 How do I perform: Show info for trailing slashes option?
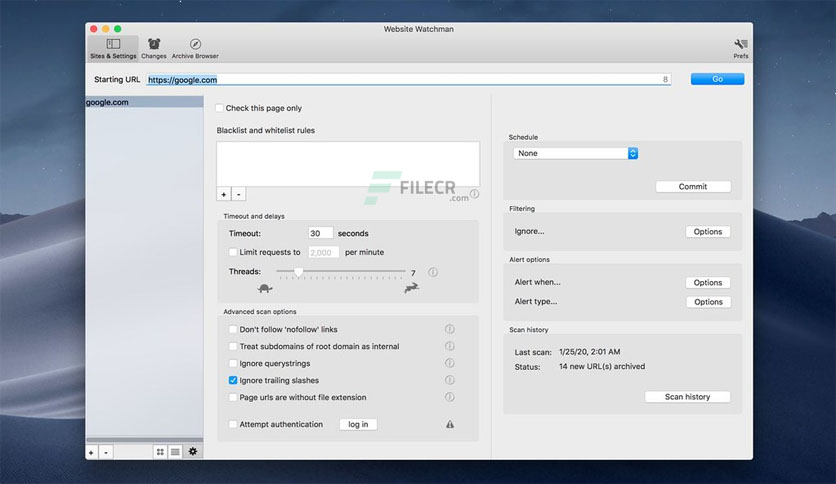click(449, 380)
